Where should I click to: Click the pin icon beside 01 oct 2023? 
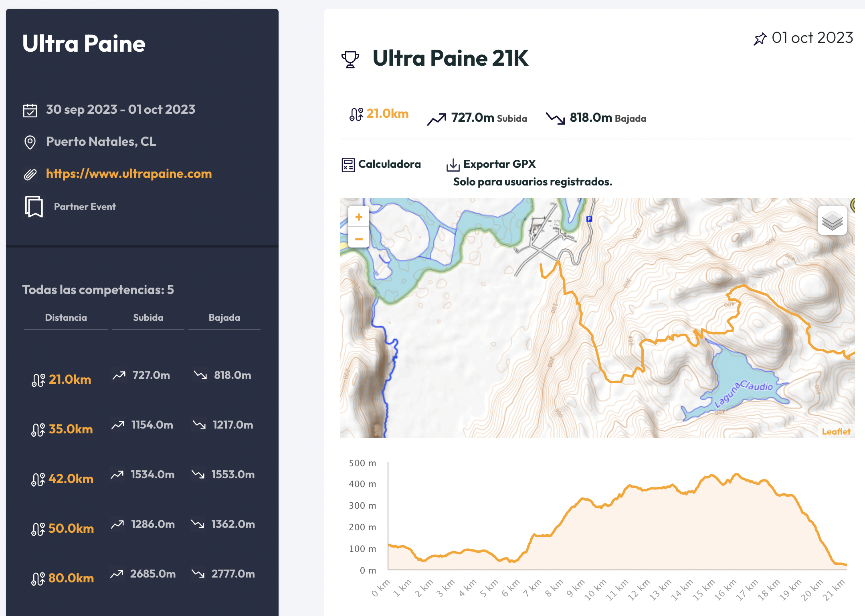[760, 39]
